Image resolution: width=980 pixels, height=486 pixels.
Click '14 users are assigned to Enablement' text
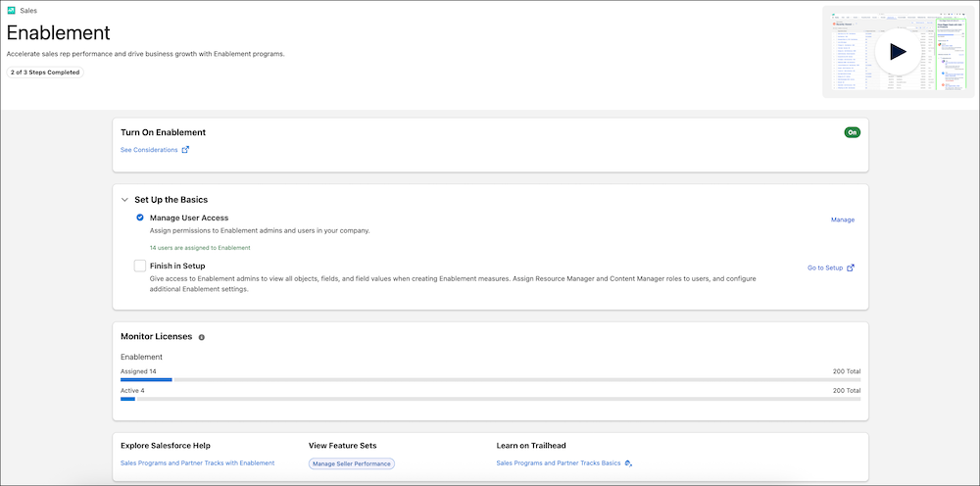click(200, 248)
